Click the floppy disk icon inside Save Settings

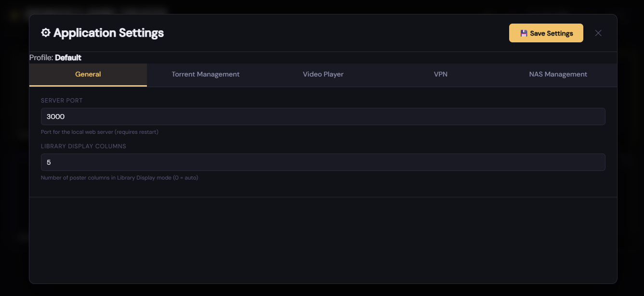pos(524,33)
